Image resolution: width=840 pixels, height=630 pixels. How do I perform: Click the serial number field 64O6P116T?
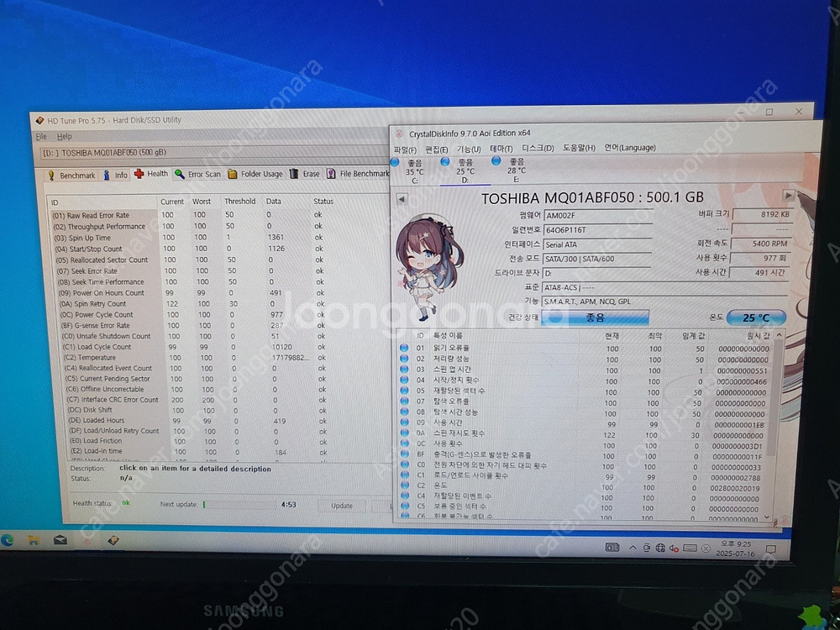598,230
